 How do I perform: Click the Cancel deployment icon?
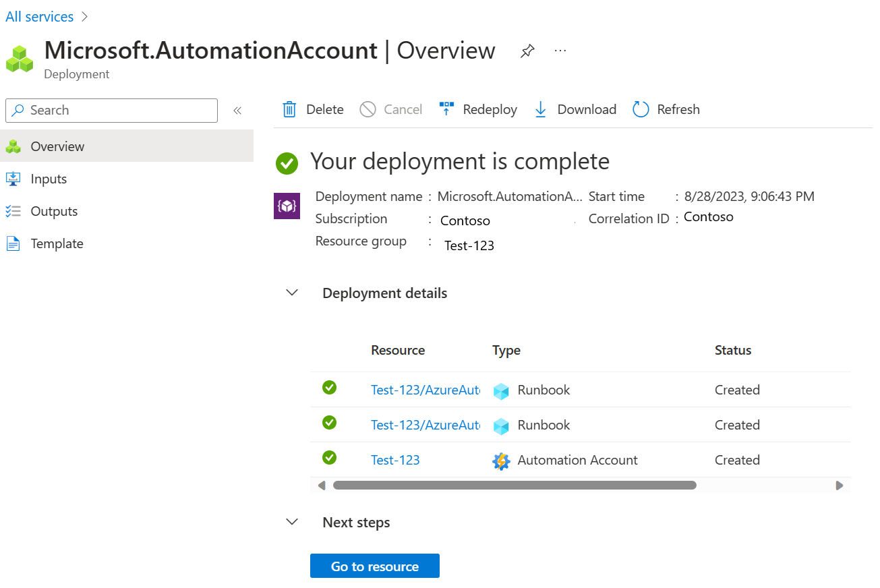tap(368, 109)
